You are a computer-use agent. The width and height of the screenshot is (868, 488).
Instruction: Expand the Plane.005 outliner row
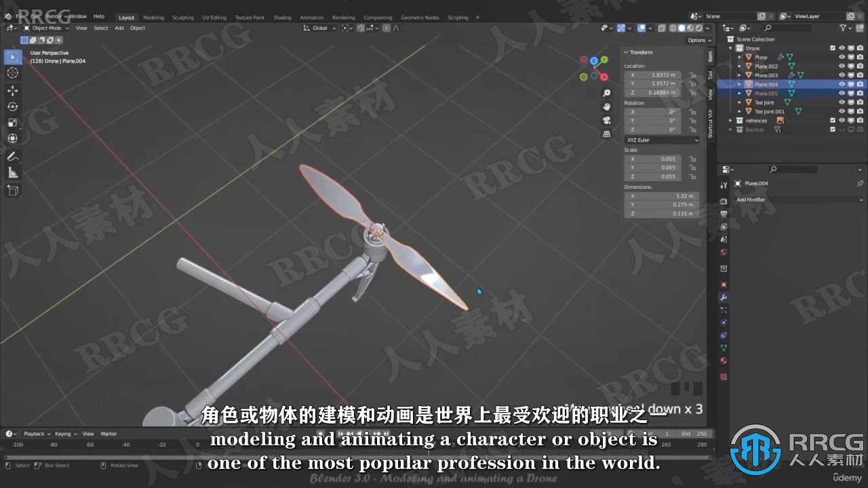tap(740, 94)
